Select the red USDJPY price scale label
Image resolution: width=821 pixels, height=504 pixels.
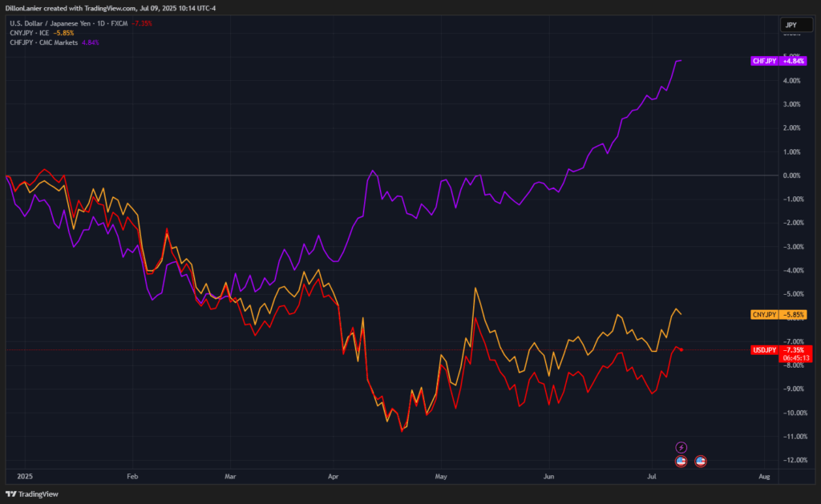tap(779, 350)
